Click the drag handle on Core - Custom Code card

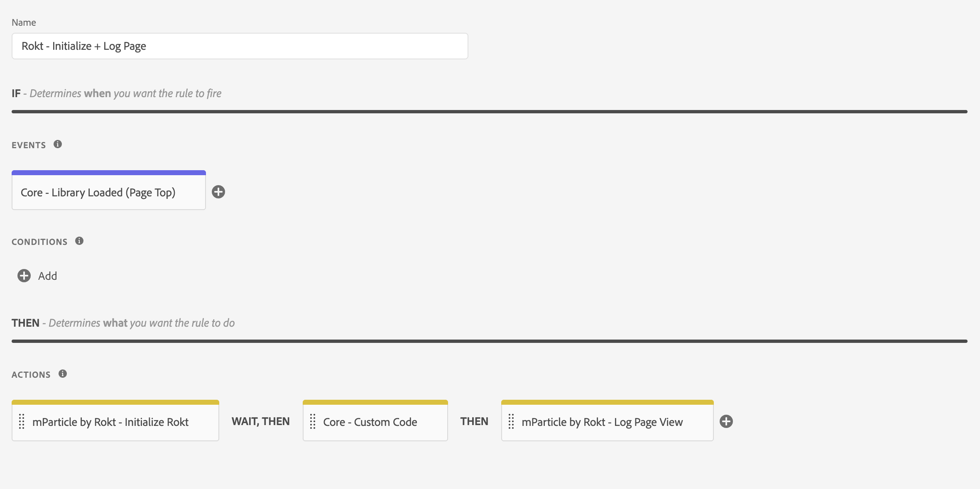[313, 421]
